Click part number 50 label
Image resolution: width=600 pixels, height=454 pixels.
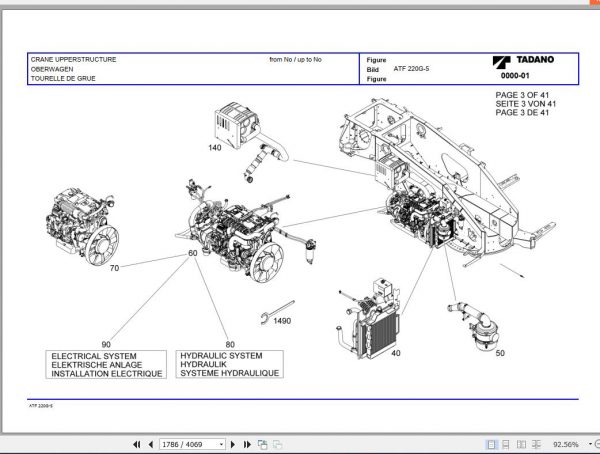point(500,353)
